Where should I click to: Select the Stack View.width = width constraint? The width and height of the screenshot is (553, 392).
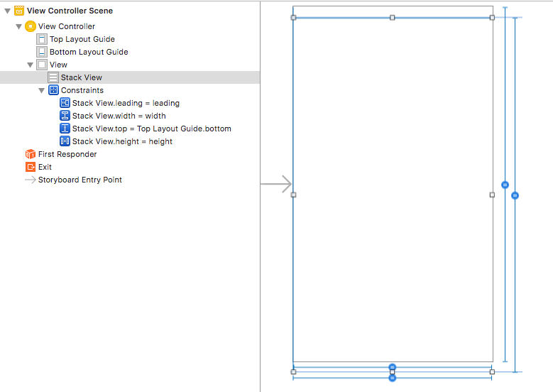[119, 116]
